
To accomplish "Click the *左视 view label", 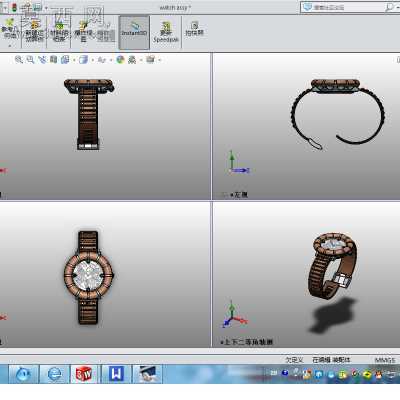I will click(239, 195).
